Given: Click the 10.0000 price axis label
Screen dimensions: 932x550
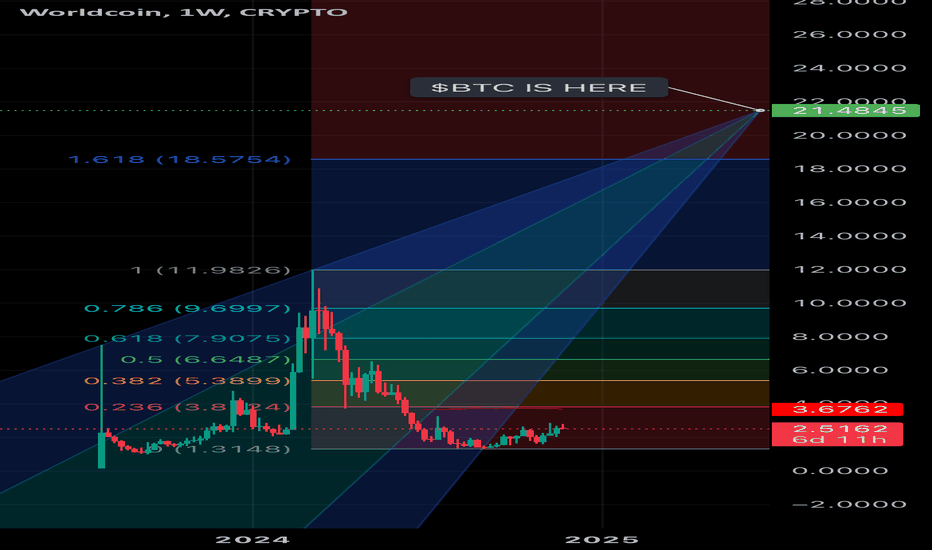Looking at the screenshot, I should tap(849, 303).
